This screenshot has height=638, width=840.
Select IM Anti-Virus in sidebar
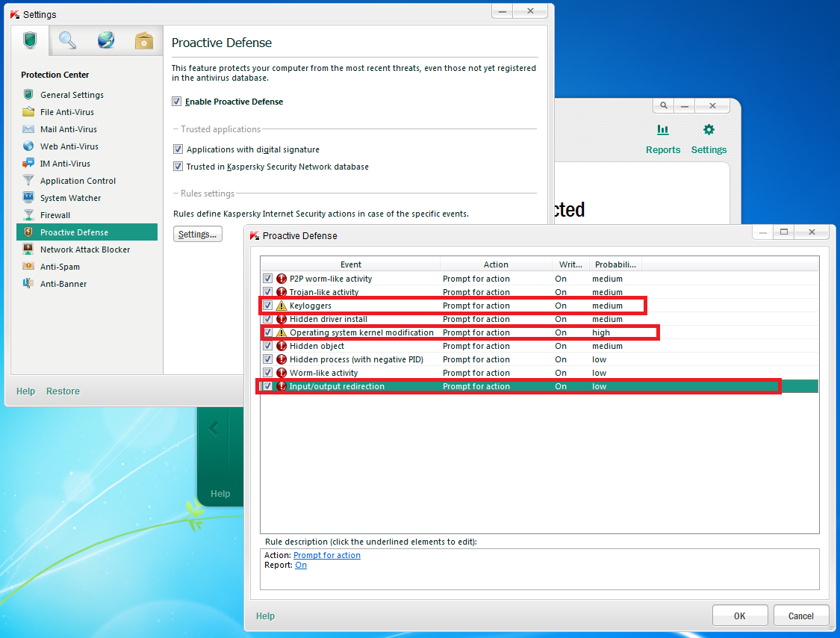pos(65,164)
